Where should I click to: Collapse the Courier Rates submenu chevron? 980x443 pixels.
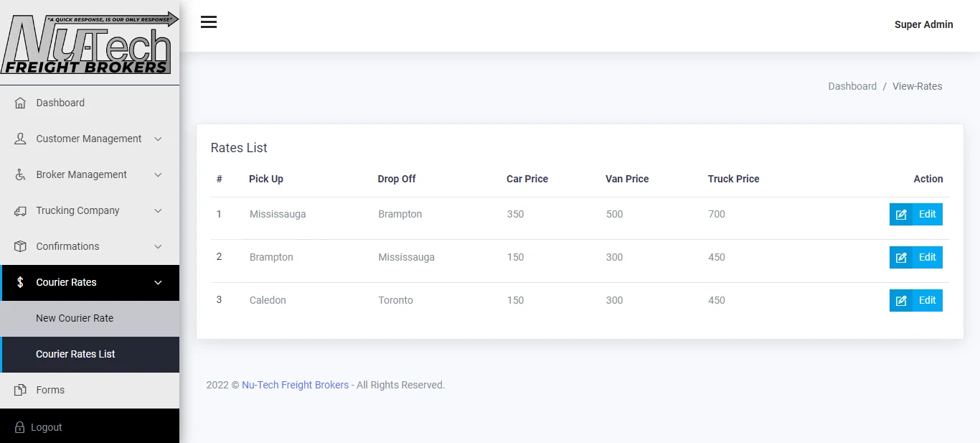[159, 282]
